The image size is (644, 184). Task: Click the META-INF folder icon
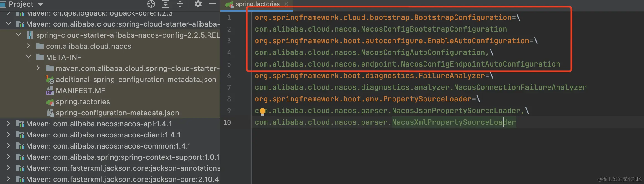pyautogui.click(x=40, y=57)
